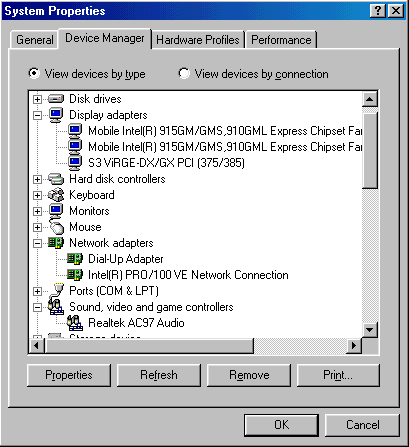Viewport: 409px width, 447px height.
Task: Switch to the Hardware Profiles tab
Action: click(198, 40)
